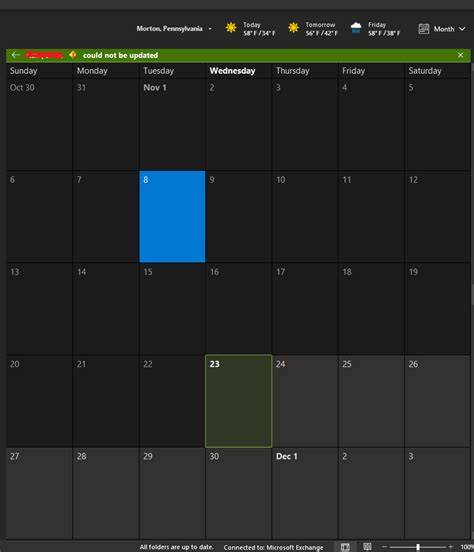Select the November 15 day cell
The height and width of the screenshot is (552, 474).
[172, 309]
